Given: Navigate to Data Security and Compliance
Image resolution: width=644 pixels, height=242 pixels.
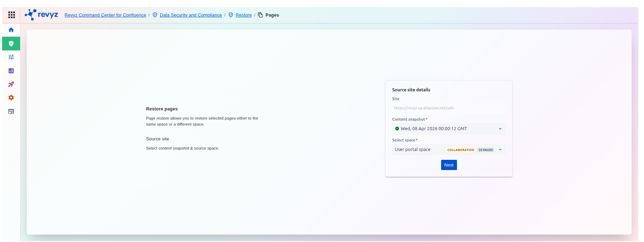Looking at the screenshot, I should 191,15.
